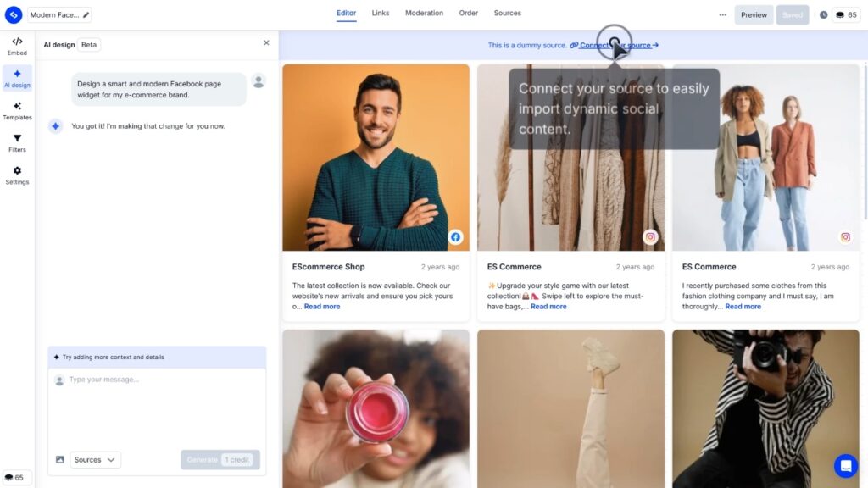The width and height of the screenshot is (868, 488).
Task: Click the Preview button
Action: [x=754, y=14]
